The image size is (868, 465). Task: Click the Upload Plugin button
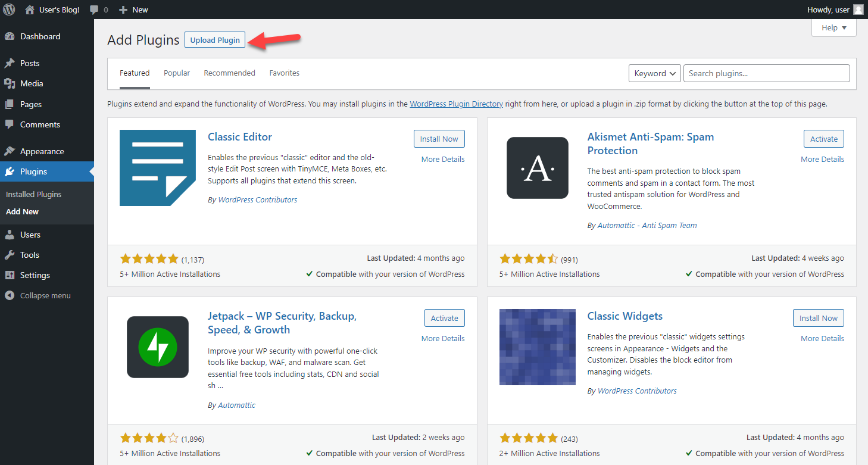coord(215,40)
